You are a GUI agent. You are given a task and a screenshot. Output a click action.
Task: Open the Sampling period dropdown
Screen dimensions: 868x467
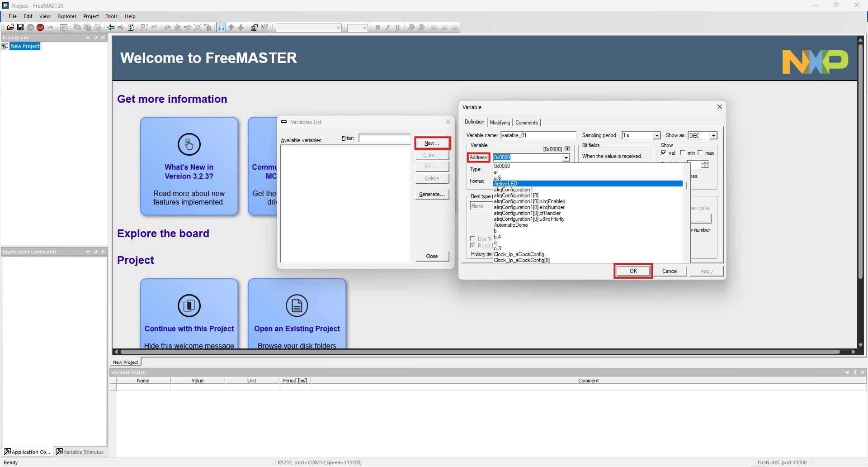pyautogui.click(x=657, y=135)
